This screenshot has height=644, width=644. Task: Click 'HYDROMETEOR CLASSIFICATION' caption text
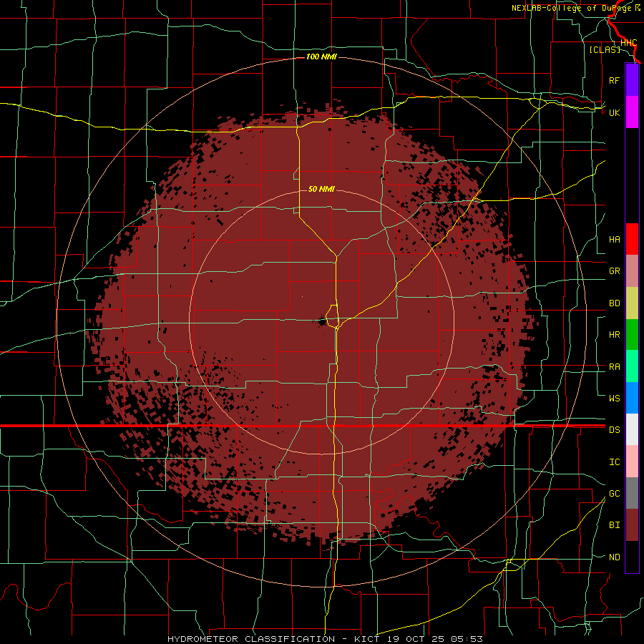click(x=251, y=639)
